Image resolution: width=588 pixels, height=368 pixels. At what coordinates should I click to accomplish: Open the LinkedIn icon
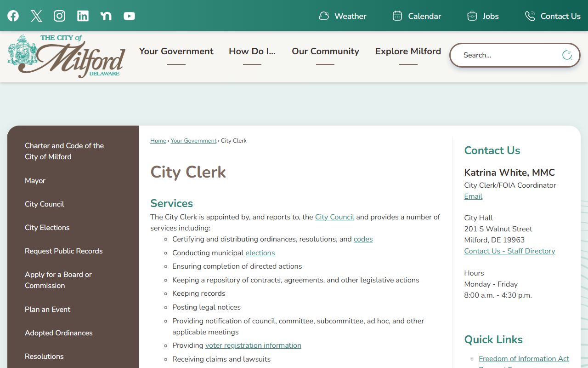click(x=83, y=16)
